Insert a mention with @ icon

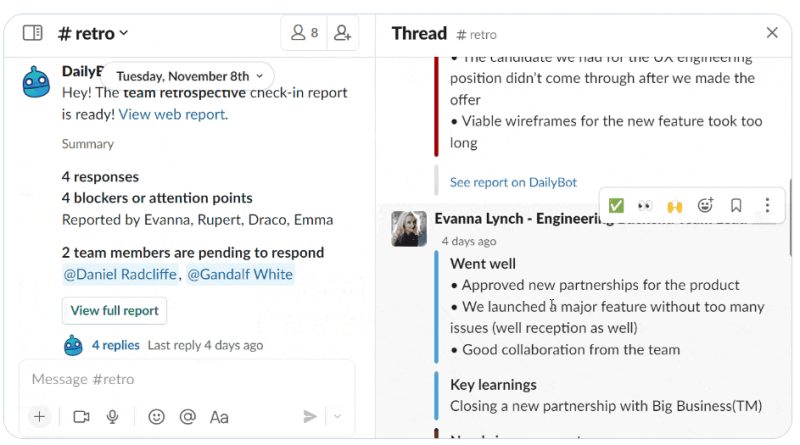[x=188, y=417]
